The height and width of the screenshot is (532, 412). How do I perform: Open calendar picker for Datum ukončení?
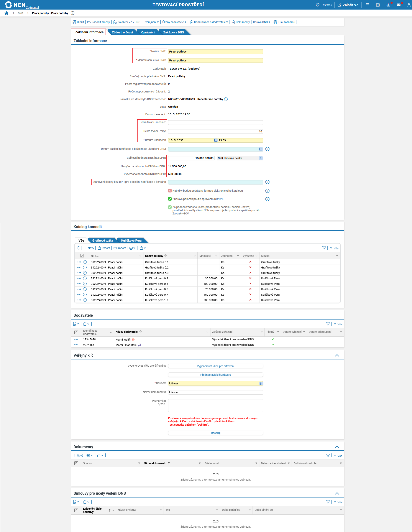tap(215, 140)
